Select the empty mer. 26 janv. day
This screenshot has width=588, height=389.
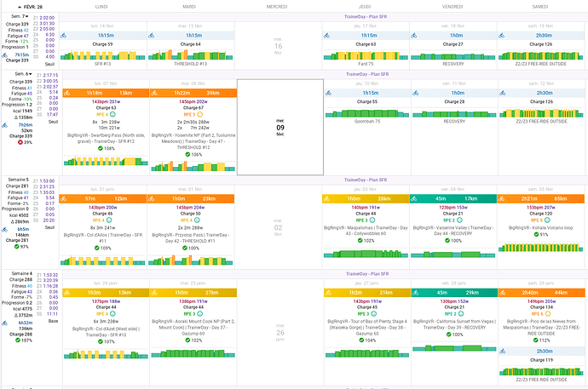280,333
